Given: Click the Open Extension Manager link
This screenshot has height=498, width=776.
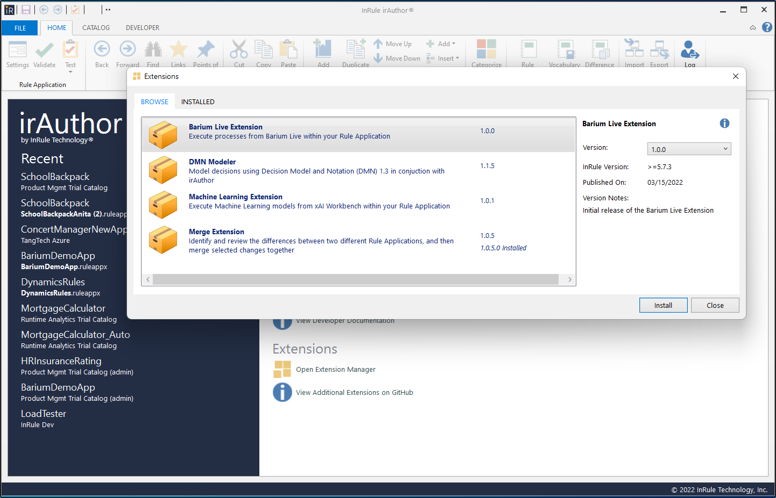Looking at the screenshot, I should (336, 369).
